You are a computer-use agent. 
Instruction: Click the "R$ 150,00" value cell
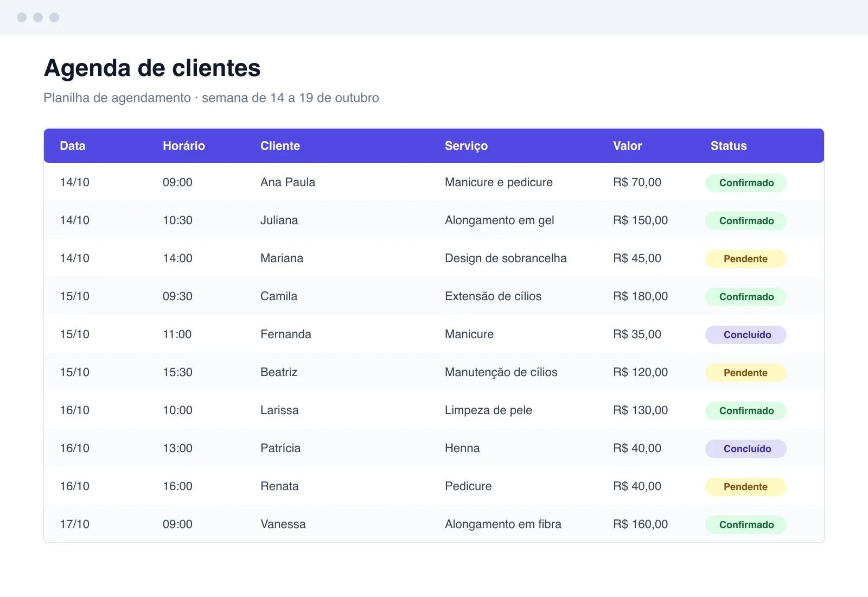point(641,220)
